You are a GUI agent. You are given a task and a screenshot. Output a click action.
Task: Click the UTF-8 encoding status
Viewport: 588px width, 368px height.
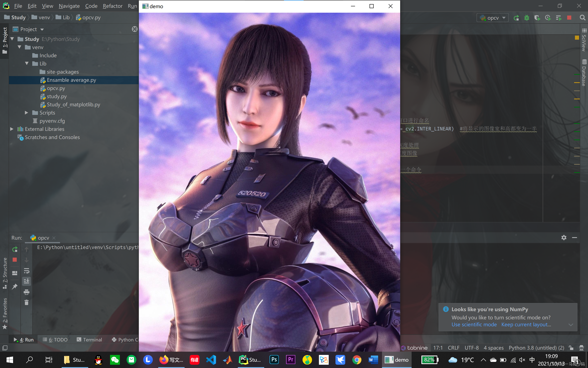point(471,348)
